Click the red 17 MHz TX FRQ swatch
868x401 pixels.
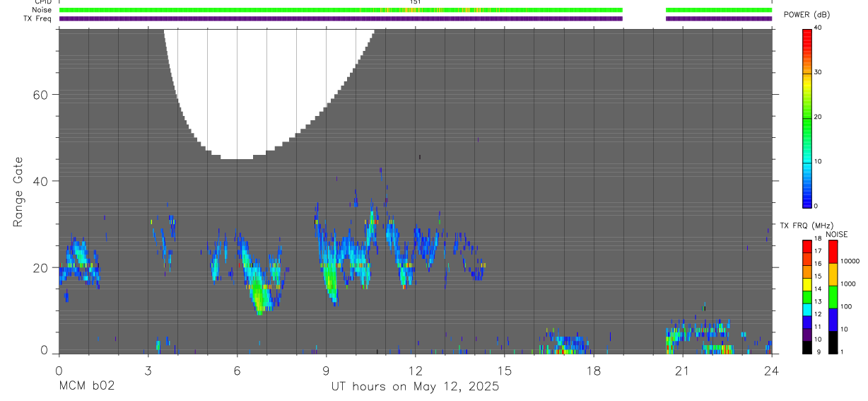click(x=807, y=247)
